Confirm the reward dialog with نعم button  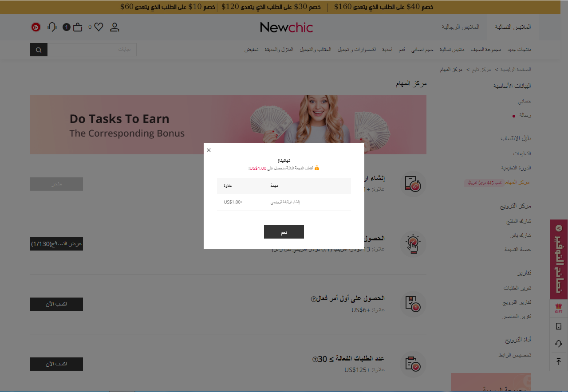coord(284,232)
